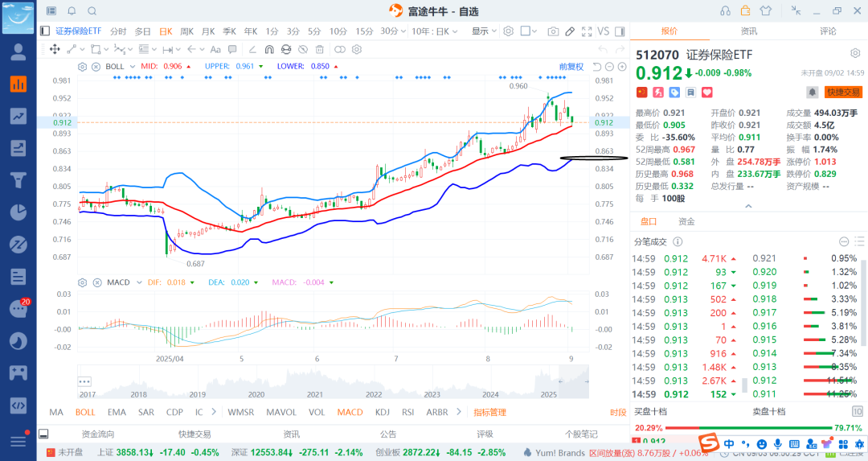Open the skin theme shirt icon

click(766, 10)
